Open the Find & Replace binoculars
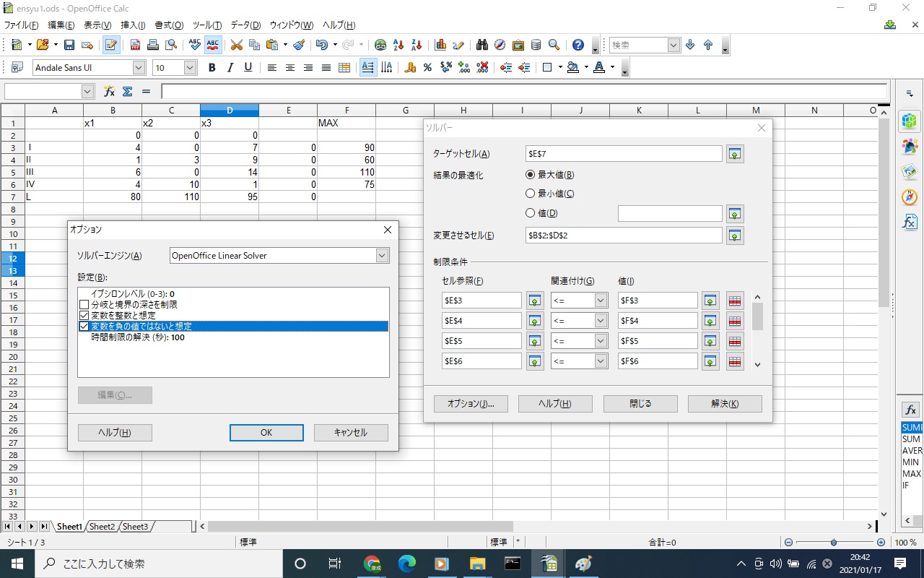The height and width of the screenshot is (578, 924). click(482, 45)
